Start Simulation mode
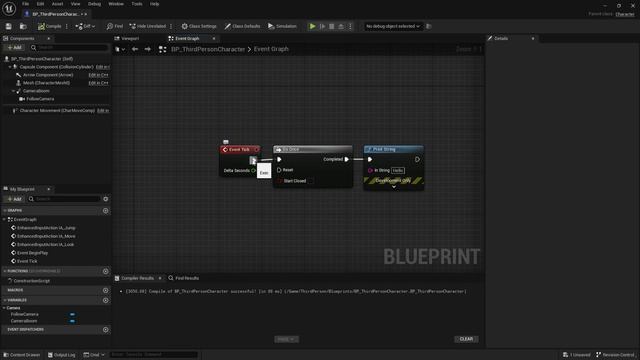This screenshot has width=640, height=360. click(282, 26)
